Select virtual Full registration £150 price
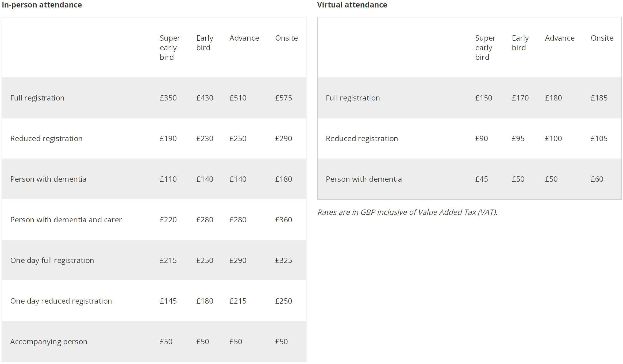 [483, 98]
